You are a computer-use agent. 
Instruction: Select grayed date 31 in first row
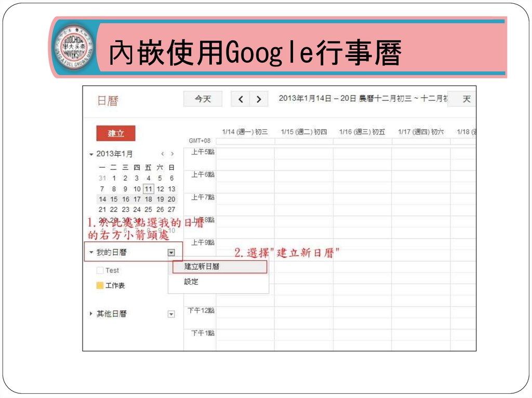pyautogui.click(x=102, y=179)
